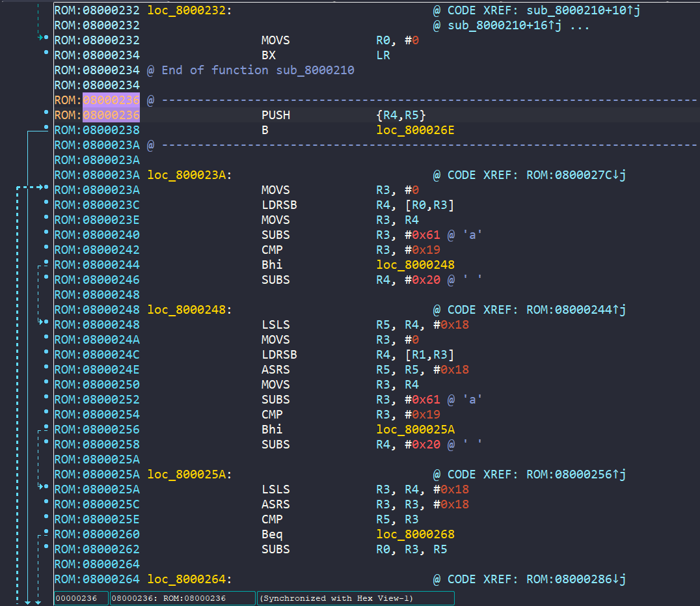Viewport: 700px width, 606px height.
Task: Select the LR register operand
Action: pos(383,55)
